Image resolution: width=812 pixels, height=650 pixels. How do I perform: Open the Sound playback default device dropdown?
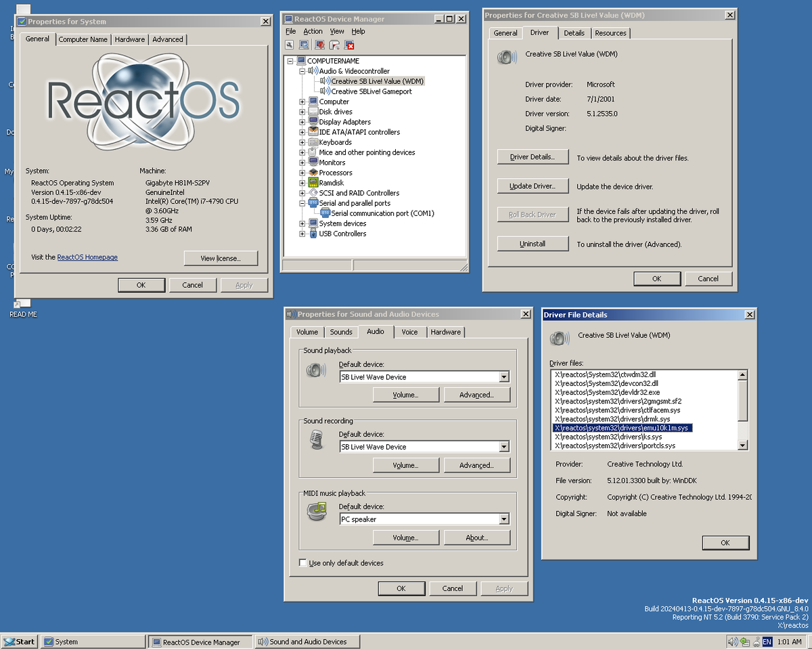point(503,377)
